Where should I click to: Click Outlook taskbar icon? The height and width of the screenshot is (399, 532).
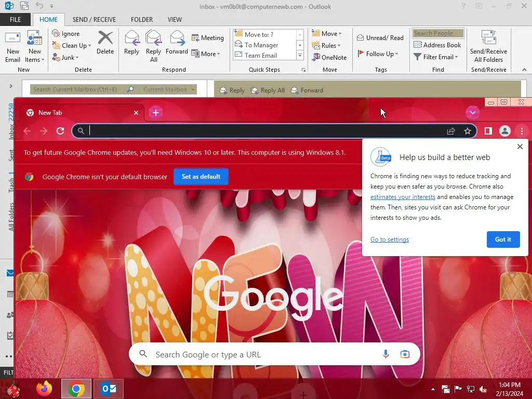109,389
